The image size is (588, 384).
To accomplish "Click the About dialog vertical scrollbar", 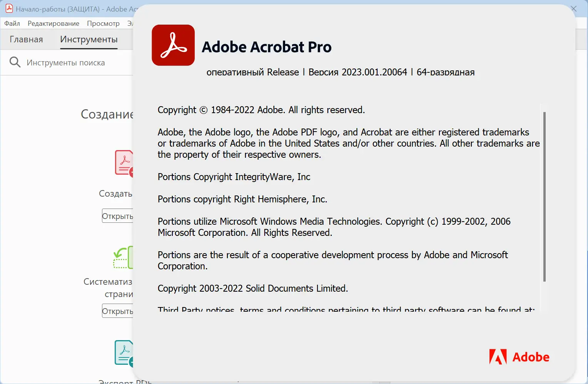I will tap(544, 196).
